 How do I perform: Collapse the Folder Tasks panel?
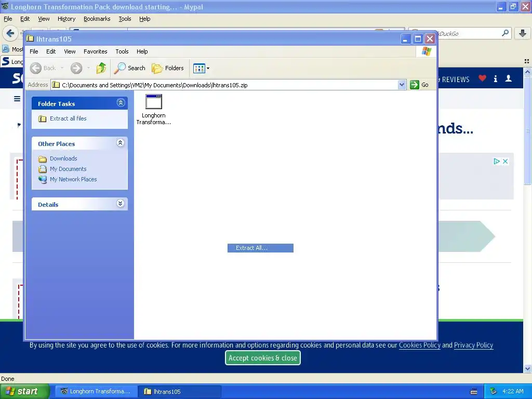coord(121,103)
